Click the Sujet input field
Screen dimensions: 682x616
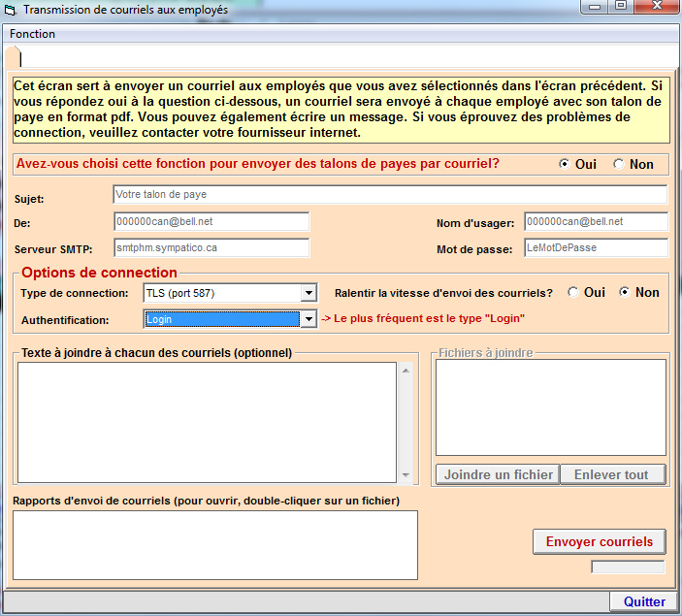tap(390, 195)
